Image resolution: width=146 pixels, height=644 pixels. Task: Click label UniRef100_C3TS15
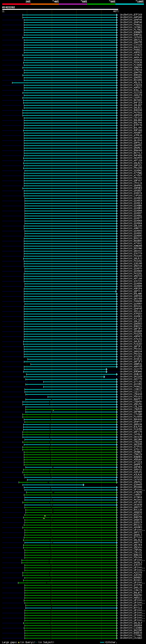(x=131, y=45)
